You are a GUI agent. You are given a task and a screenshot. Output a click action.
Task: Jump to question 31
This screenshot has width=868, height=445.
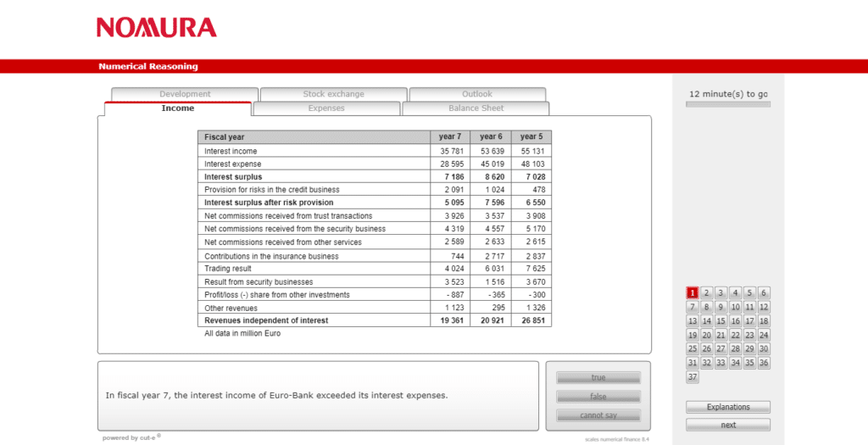click(692, 363)
